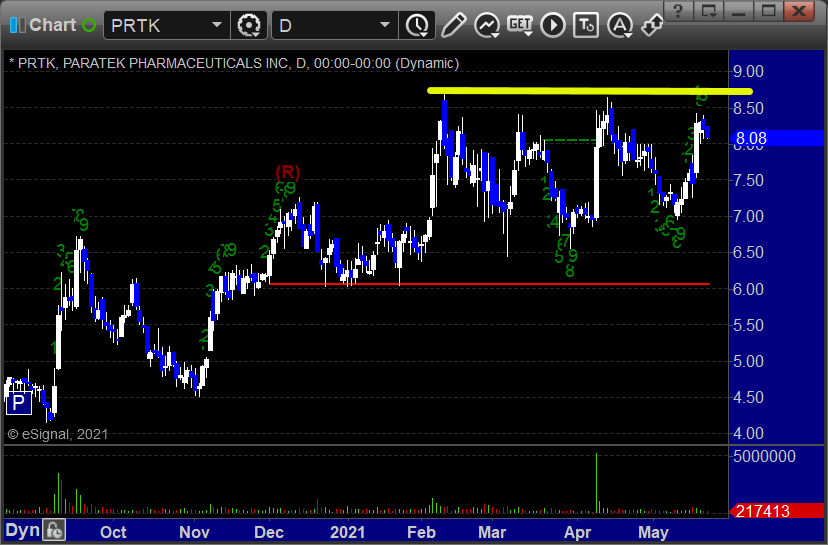Click the 6.00 price axis label

click(748, 289)
